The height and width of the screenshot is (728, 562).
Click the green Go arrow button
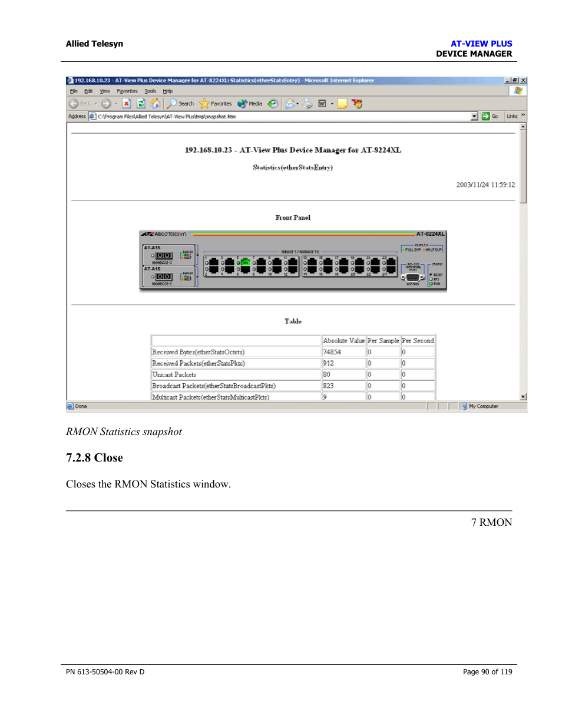coord(486,116)
